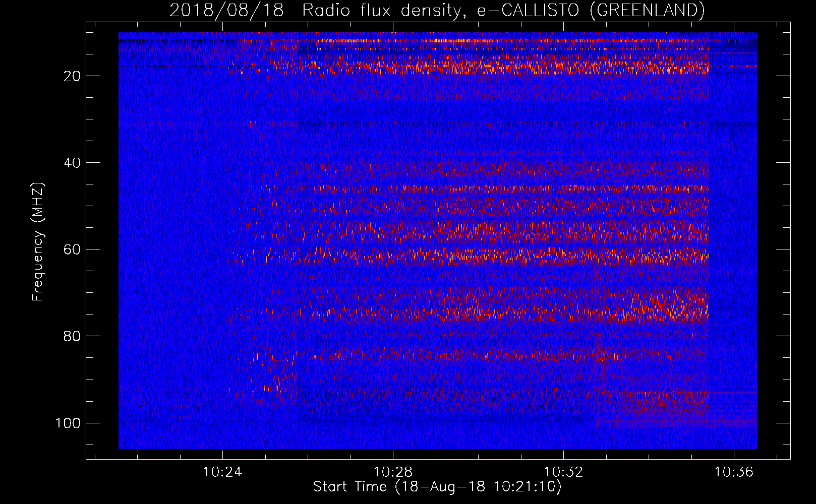Click the 10:24 time tick label
The height and width of the screenshot is (504, 816).
pyautogui.click(x=222, y=472)
